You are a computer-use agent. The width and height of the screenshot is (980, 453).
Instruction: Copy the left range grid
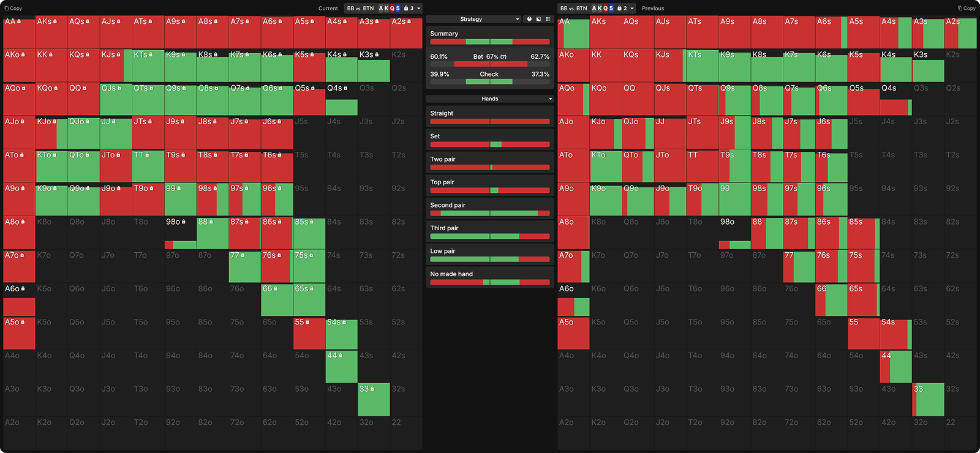pyautogui.click(x=13, y=9)
